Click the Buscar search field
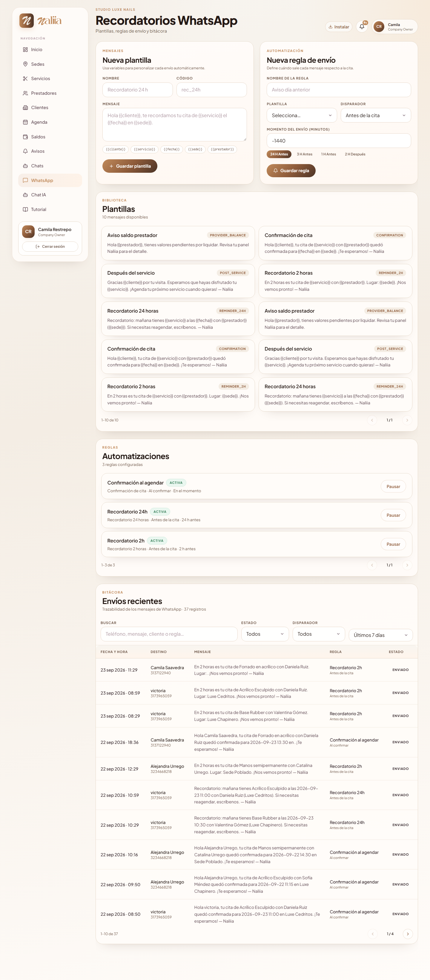This screenshot has height=980, width=430. point(169,634)
